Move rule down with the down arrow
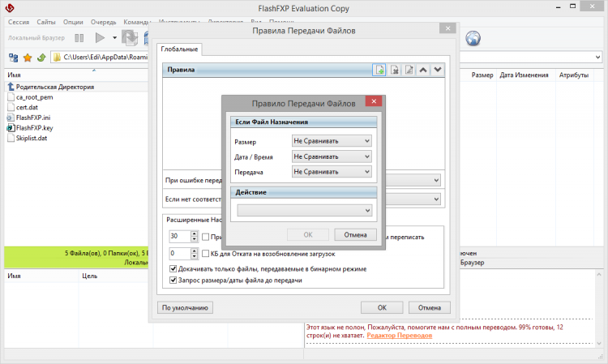 click(x=438, y=71)
